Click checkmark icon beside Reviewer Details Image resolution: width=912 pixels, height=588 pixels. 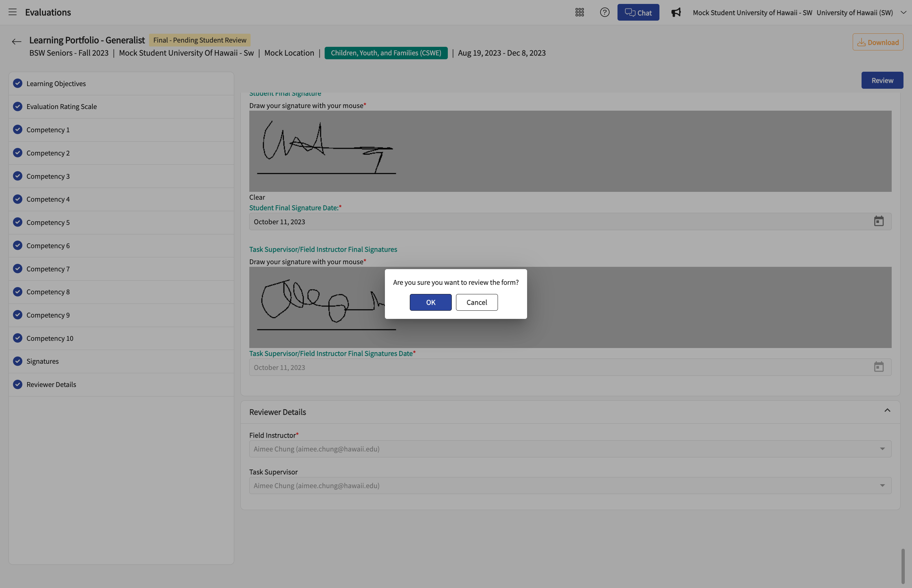coord(18,384)
